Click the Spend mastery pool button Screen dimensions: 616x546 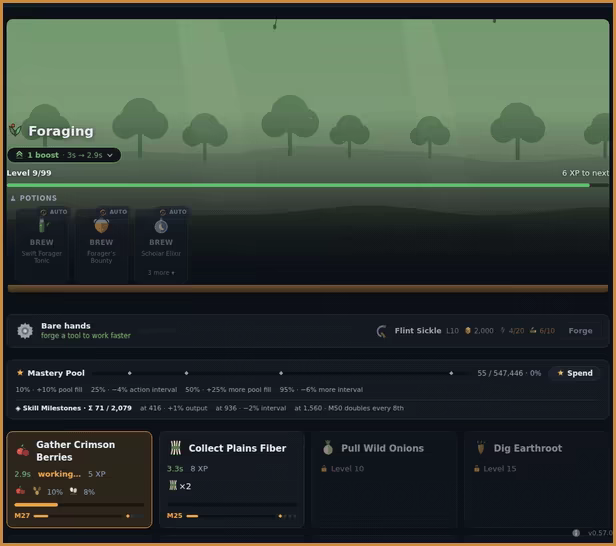point(575,373)
